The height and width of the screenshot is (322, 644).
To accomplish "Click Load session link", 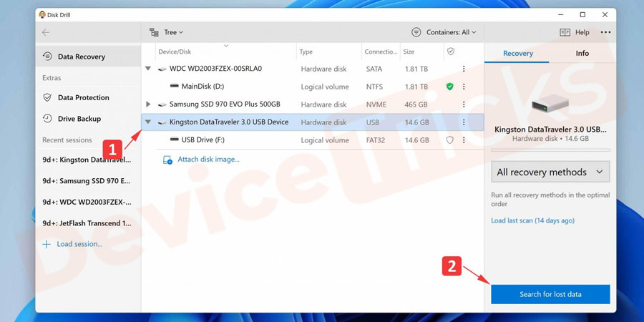I will [x=79, y=245].
